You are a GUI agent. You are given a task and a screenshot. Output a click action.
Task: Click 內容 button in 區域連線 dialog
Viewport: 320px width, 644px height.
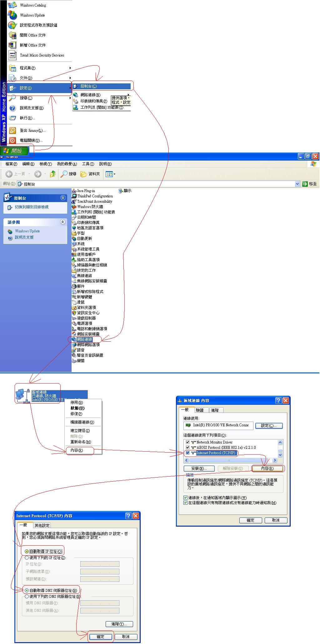267,468
